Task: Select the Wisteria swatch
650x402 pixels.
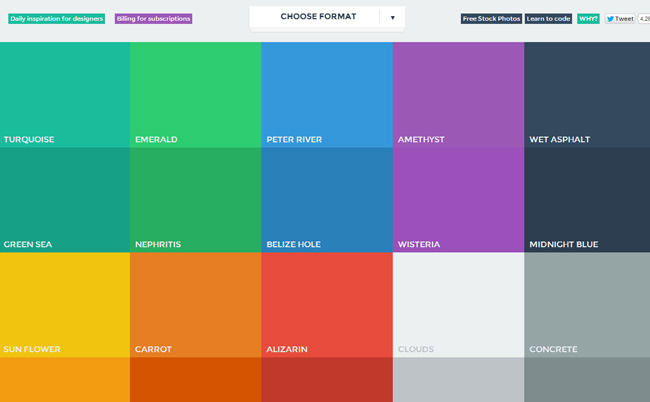Action: [458, 200]
